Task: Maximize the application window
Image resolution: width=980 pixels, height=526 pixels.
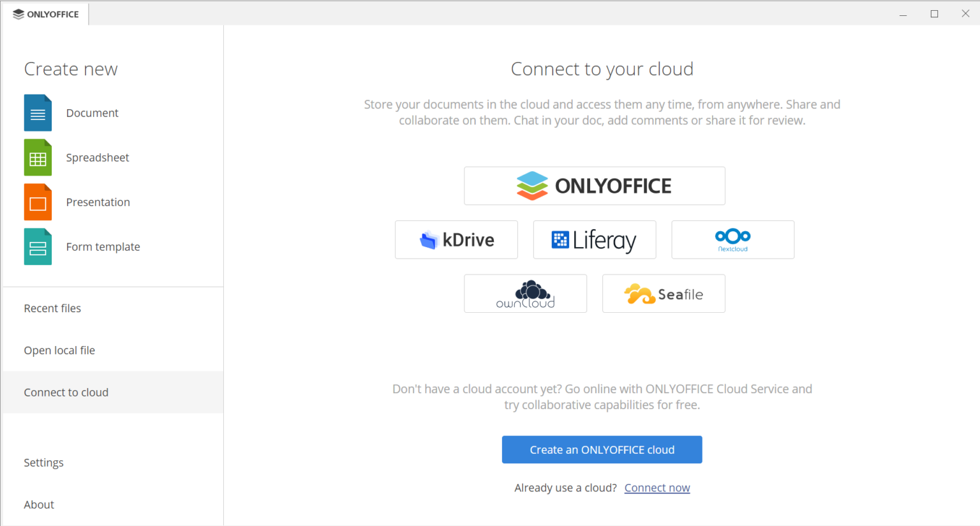Action: (x=934, y=13)
